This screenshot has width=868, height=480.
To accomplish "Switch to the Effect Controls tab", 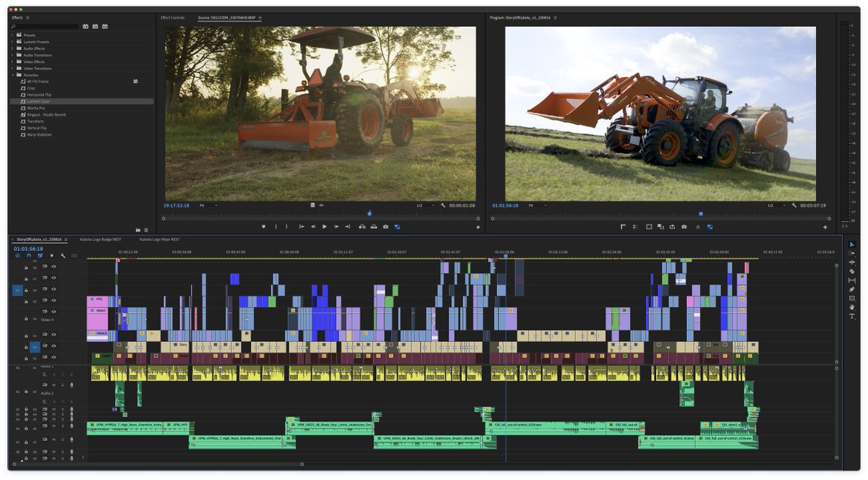I will pos(172,17).
